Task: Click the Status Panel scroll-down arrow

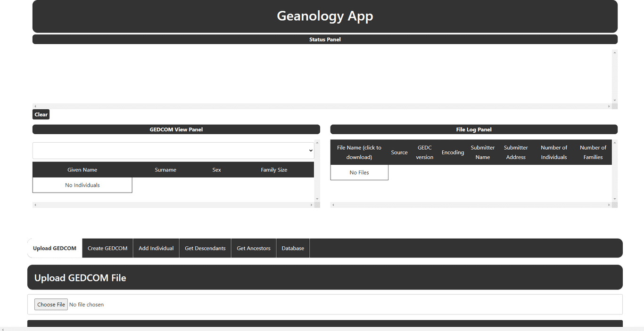Action: 614,100
